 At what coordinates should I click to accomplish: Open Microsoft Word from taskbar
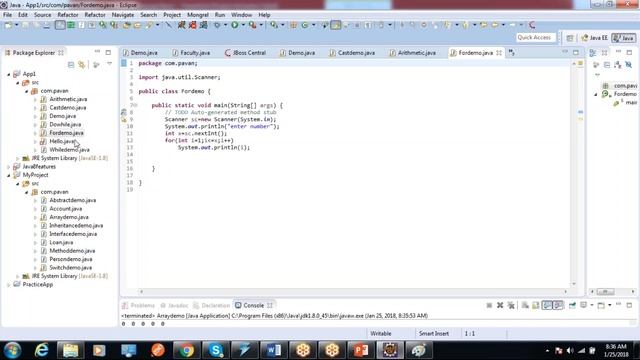click(x=273, y=350)
